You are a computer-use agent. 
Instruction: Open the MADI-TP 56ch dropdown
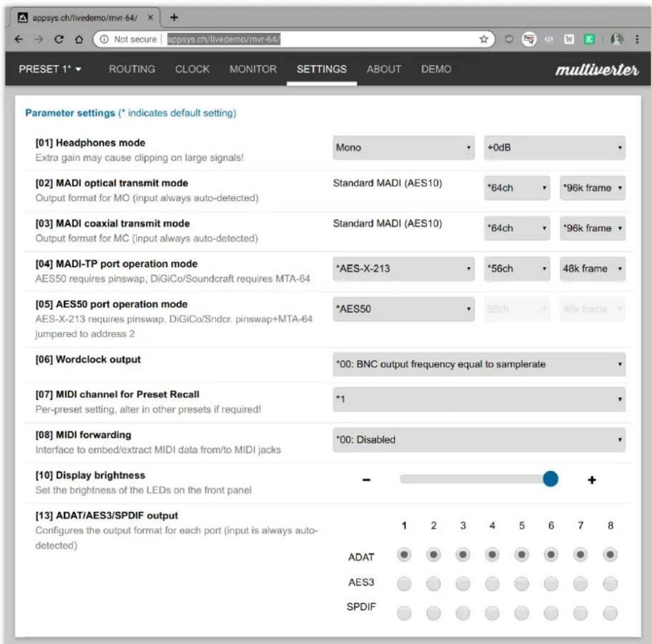pyautogui.click(x=517, y=268)
